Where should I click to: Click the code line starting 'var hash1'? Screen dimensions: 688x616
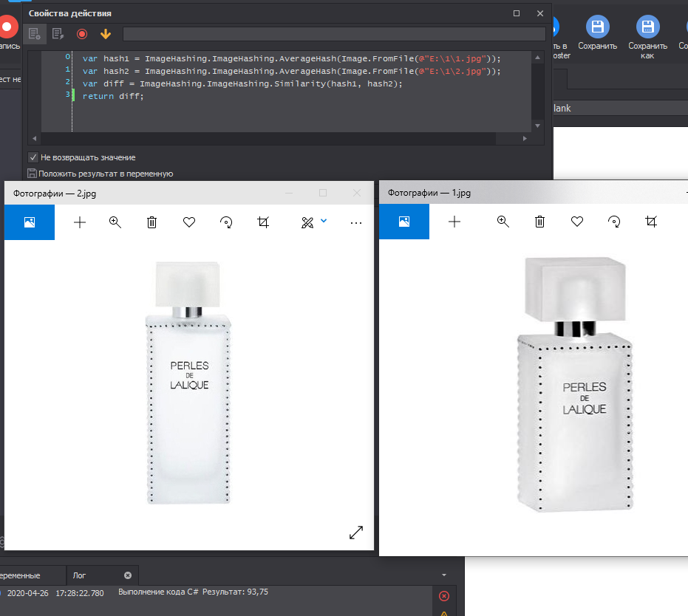tap(292, 59)
